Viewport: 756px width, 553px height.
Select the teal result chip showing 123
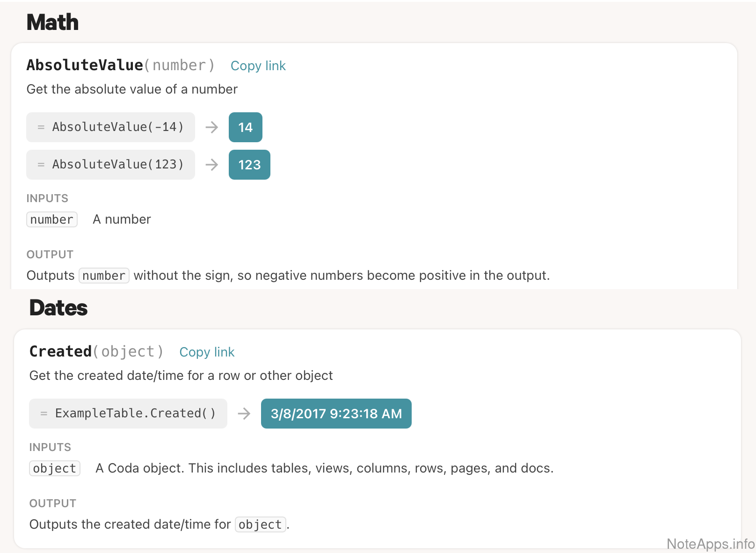(x=249, y=165)
